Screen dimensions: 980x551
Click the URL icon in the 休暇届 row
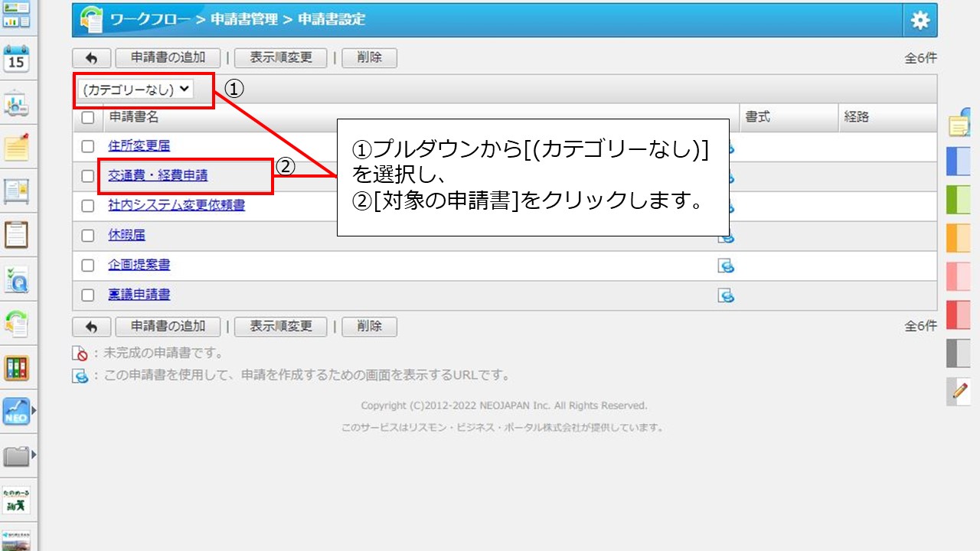(x=726, y=236)
